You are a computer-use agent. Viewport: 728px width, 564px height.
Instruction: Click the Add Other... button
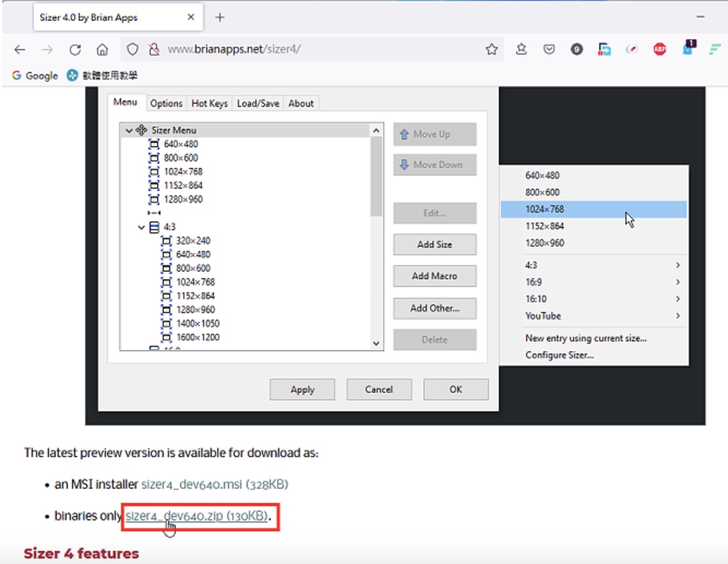tap(435, 308)
